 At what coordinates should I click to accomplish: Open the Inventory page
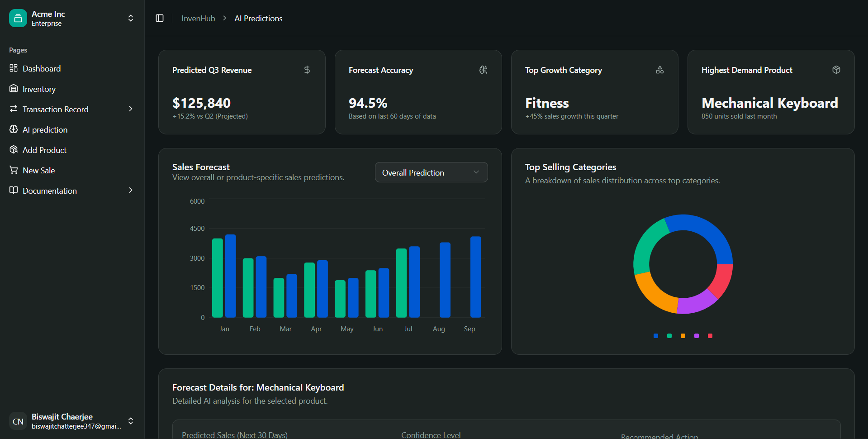tap(39, 89)
